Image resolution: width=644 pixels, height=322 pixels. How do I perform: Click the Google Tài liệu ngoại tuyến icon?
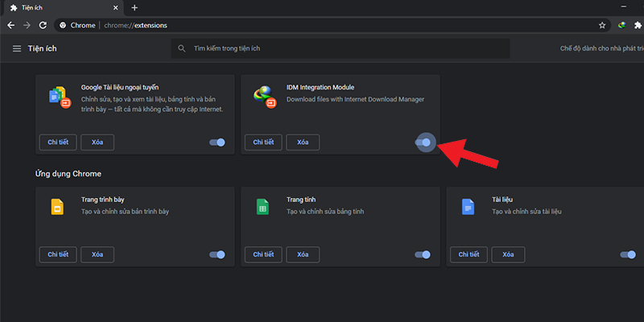[60, 97]
